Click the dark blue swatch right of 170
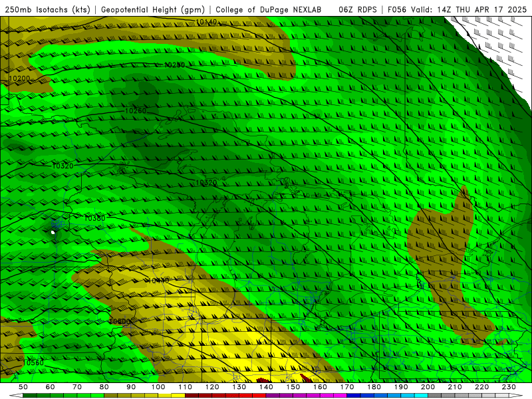The image size is (532, 399). click(x=354, y=396)
